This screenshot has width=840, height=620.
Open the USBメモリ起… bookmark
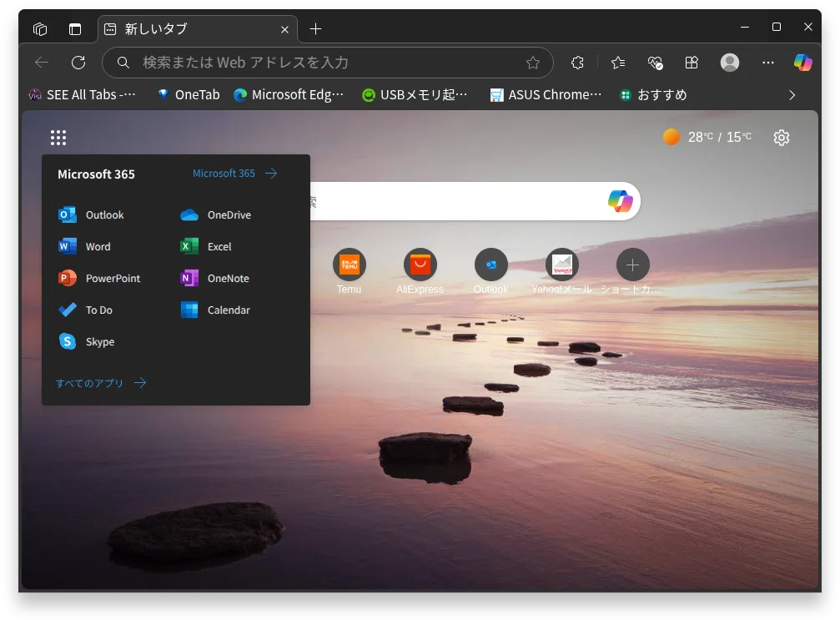[415, 95]
